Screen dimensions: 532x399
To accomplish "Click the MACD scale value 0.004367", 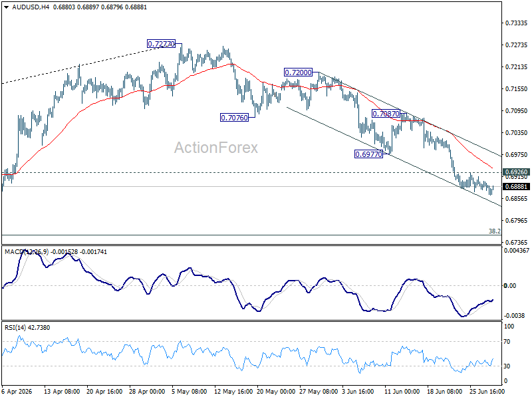I will point(517,251).
